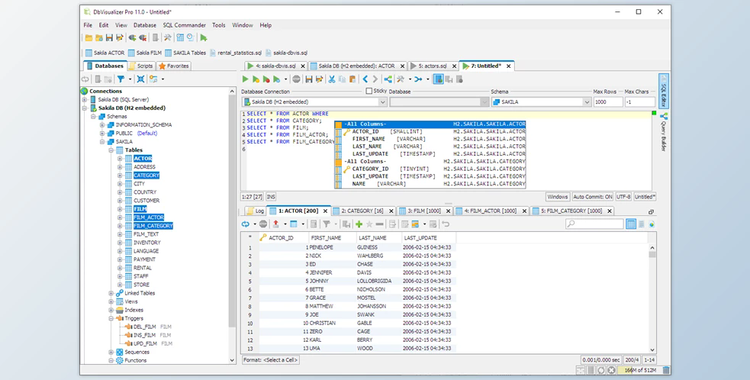The image size is (750, 380).
Task: Switch to Grid view icon beside search box
Action: (x=631, y=224)
